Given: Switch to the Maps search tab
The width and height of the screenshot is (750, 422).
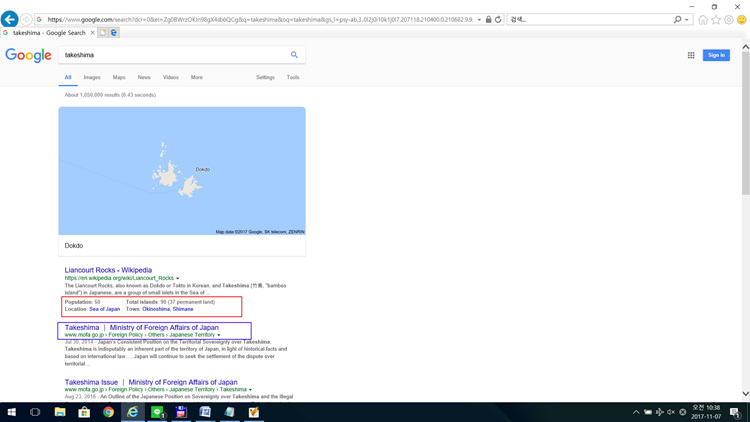Looking at the screenshot, I should pos(119,77).
